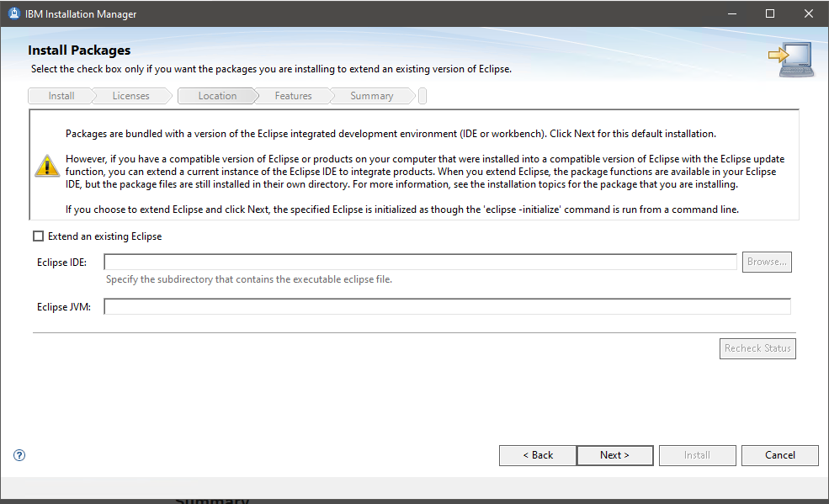Click inside the Eclipse JVM field
Viewport: 829px width, 504px height.
(x=446, y=305)
